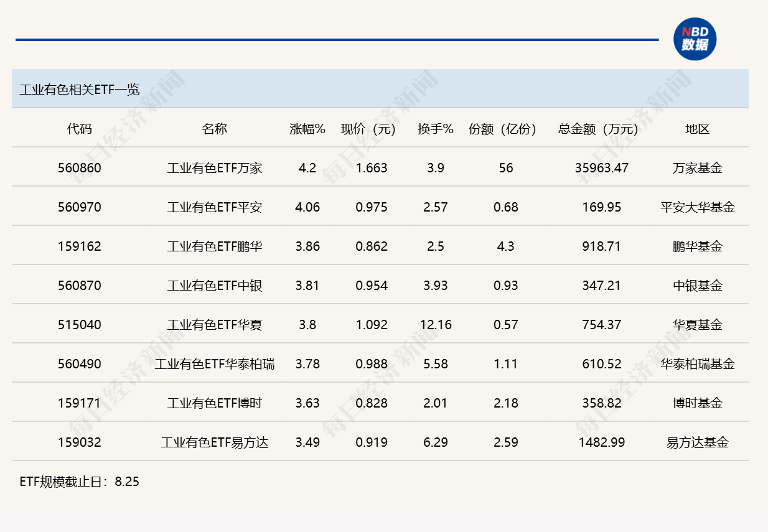Click the NBD数据 logo badge

point(695,39)
